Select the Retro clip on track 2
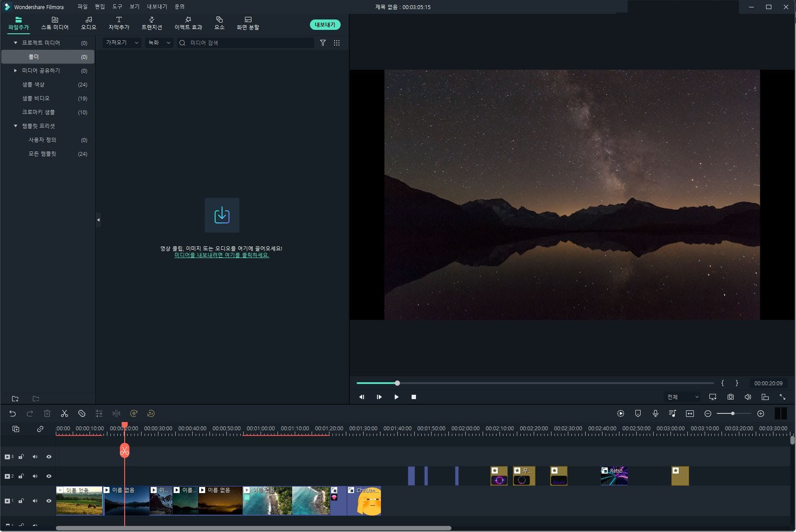Image resolution: width=796 pixels, height=532 pixels. coord(614,476)
